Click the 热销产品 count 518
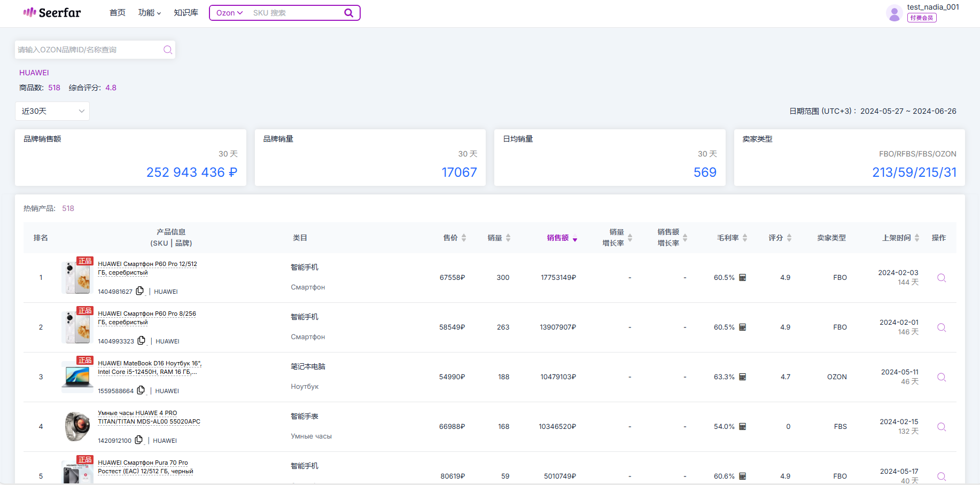 click(68, 208)
